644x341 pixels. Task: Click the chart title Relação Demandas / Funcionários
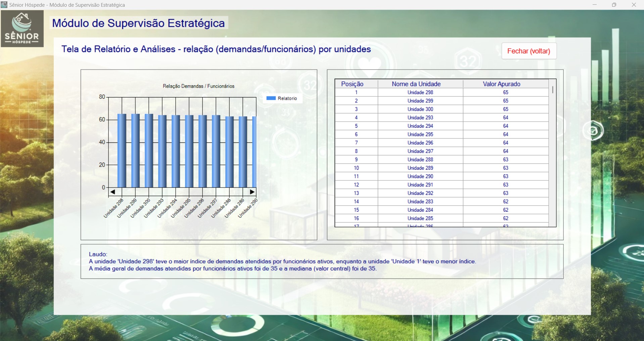tap(198, 86)
